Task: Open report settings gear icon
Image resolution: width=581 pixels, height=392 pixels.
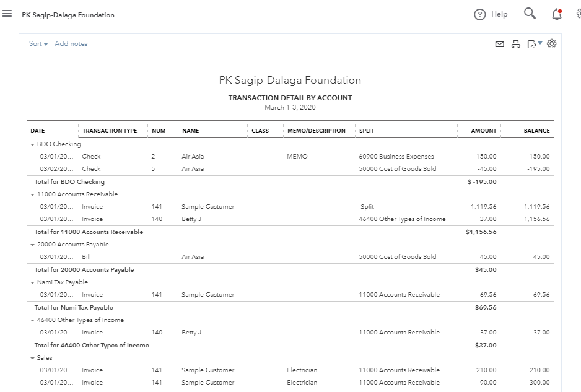Action: coord(552,44)
